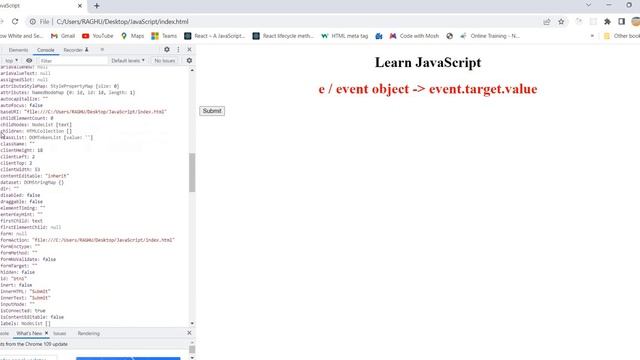Screen dimensions: 640x360
Task: Click the disabled: false row
Action: point(20,195)
